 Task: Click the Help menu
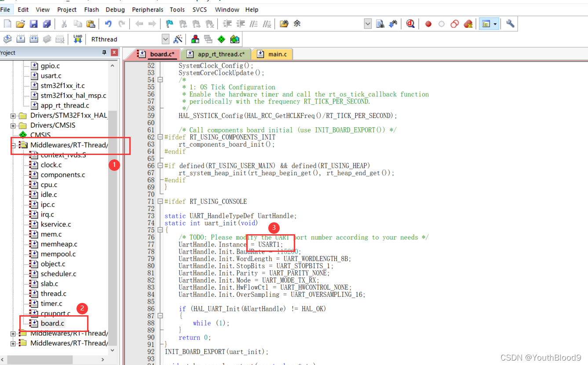[x=252, y=9]
